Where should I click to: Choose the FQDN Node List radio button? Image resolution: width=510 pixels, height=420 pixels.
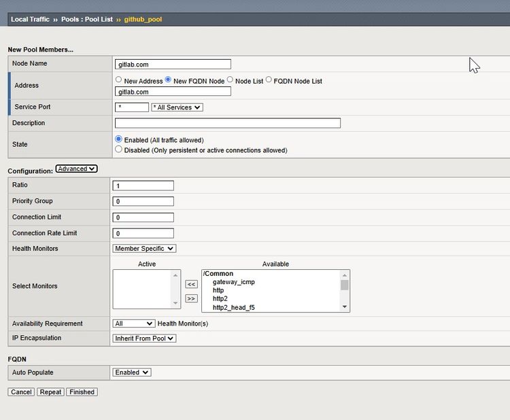coord(269,80)
